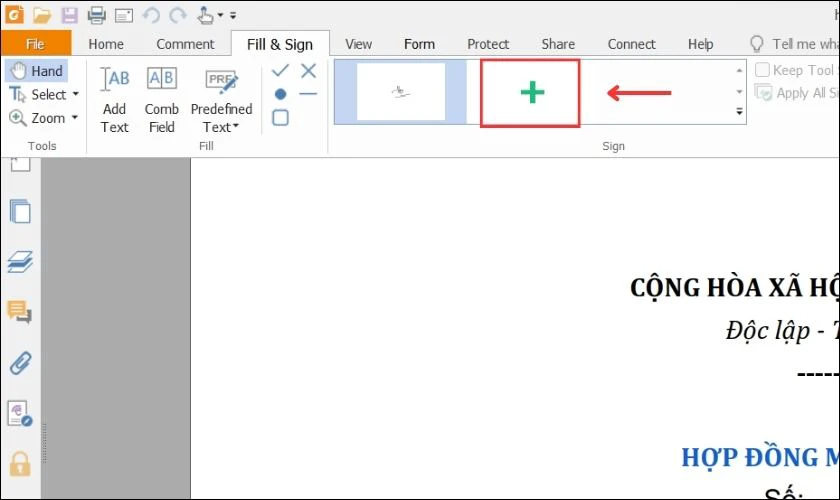840x500 pixels.
Task: Switch to the Protect tab
Action: click(x=488, y=44)
